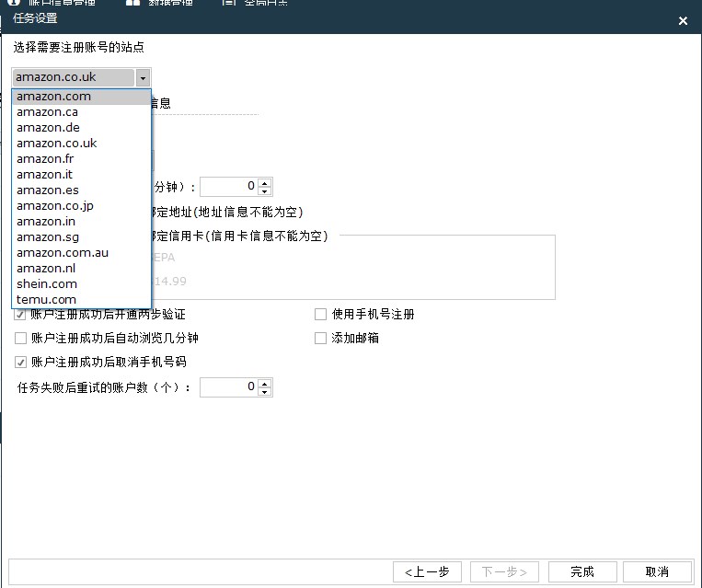Image resolution: width=702 pixels, height=588 pixels.
Task: Choose amazon.nl from the list
Action: pos(81,269)
